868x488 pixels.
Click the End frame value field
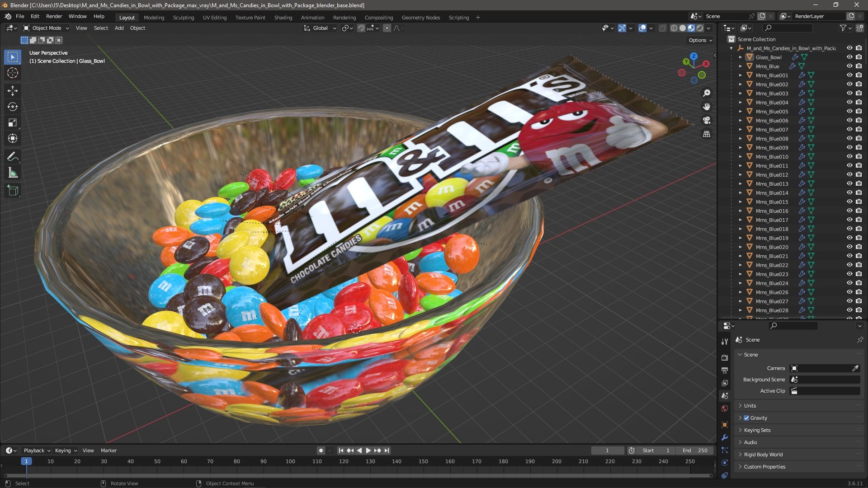695,450
